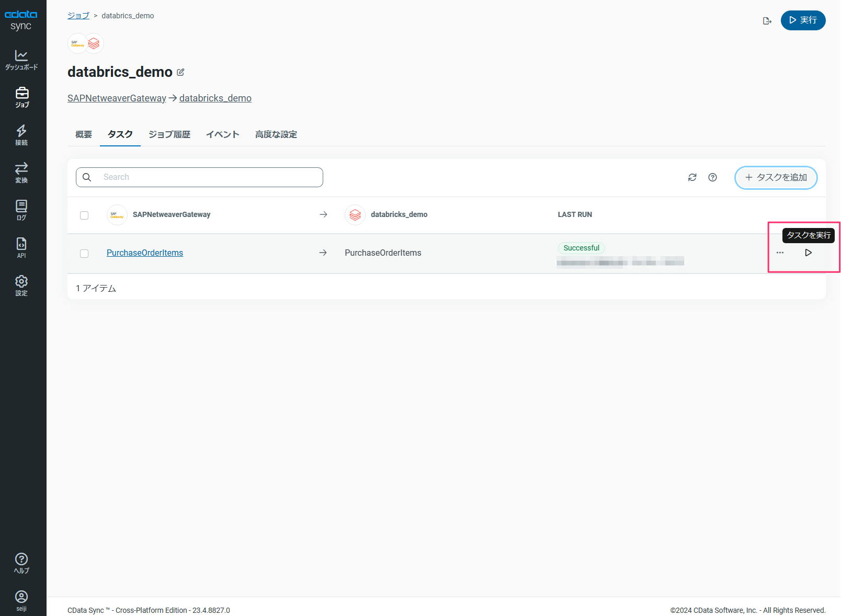Open Transformations (変換) in sidebar
The width and height of the screenshot is (841, 616).
pyautogui.click(x=21, y=173)
